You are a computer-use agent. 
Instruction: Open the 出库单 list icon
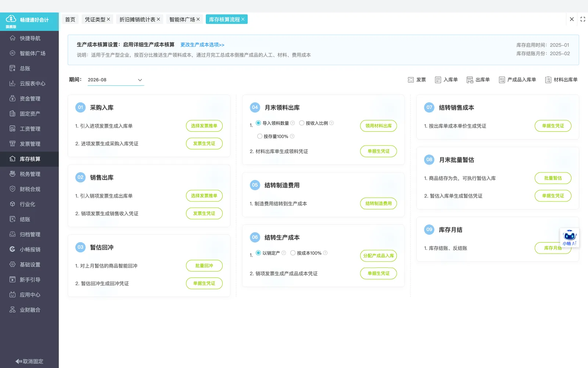[470, 80]
